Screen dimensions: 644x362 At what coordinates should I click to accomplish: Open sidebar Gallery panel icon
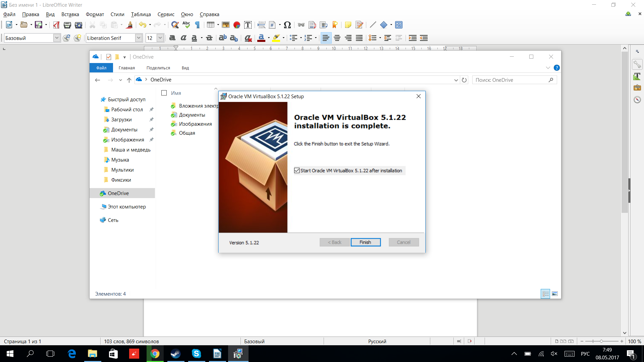637,88
